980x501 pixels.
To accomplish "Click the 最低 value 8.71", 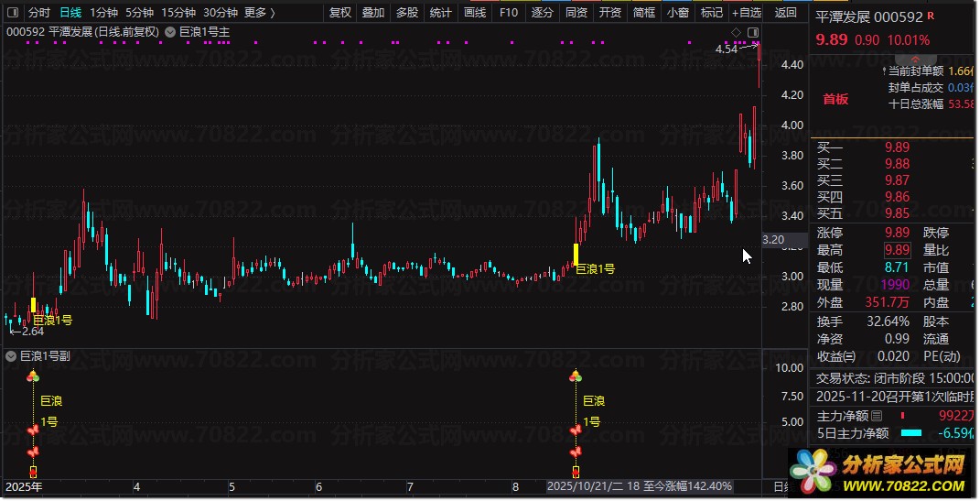I will pos(897,267).
